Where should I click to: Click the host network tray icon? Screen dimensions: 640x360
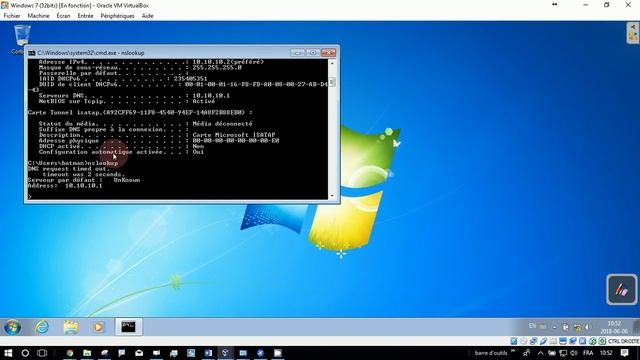pos(563,353)
